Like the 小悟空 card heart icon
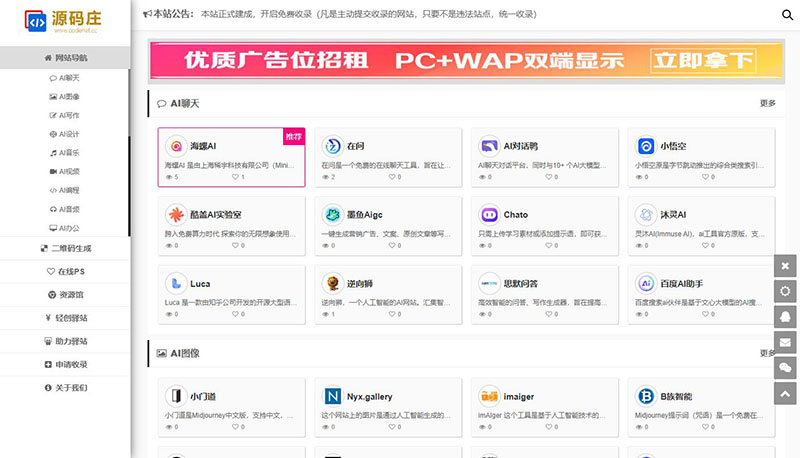The width and height of the screenshot is (800, 458). (705, 177)
